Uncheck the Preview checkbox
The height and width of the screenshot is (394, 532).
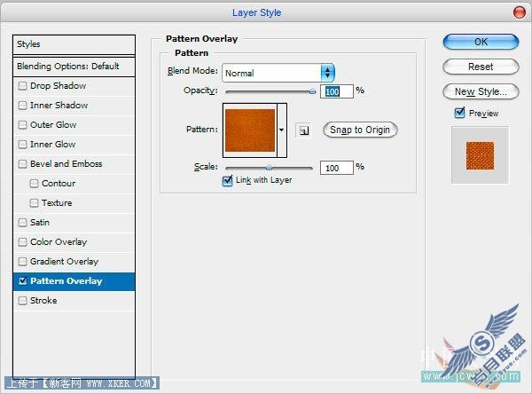459,113
